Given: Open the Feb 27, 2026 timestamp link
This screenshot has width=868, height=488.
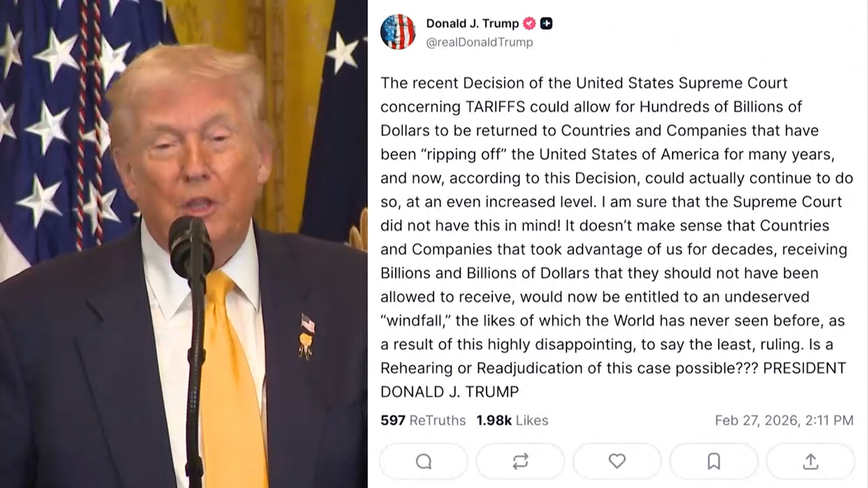Looking at the screenshot, I should coord(784,420).
